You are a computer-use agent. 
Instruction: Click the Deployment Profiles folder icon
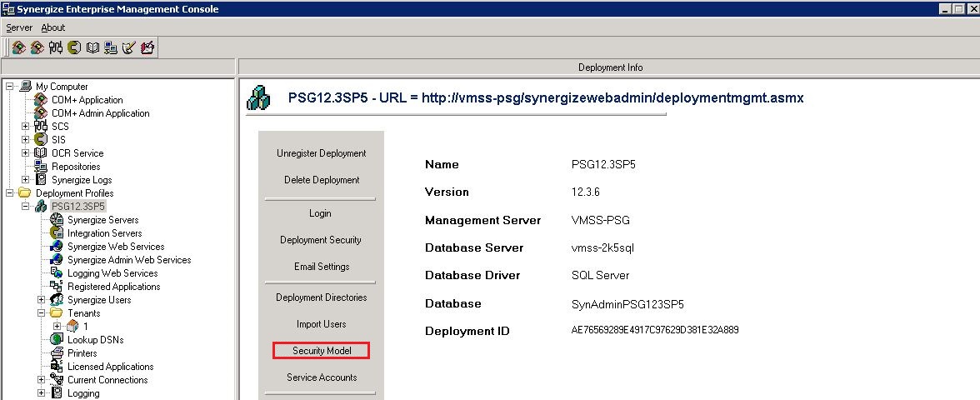click(x=25, y=192)
